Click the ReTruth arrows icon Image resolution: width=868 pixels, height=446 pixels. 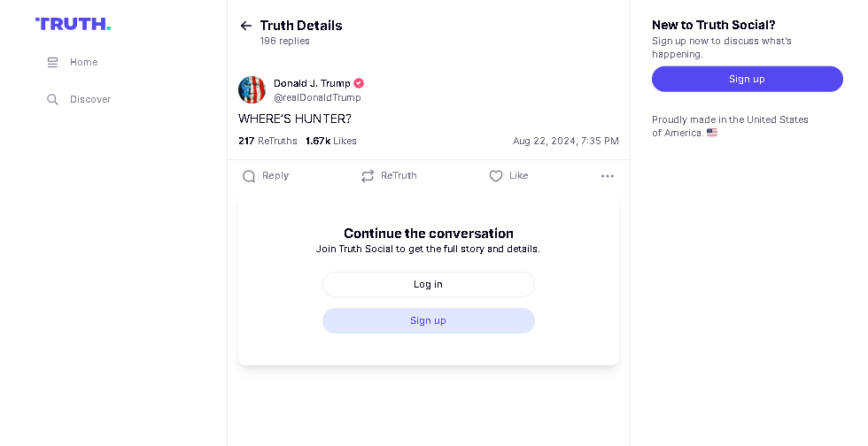368,176
